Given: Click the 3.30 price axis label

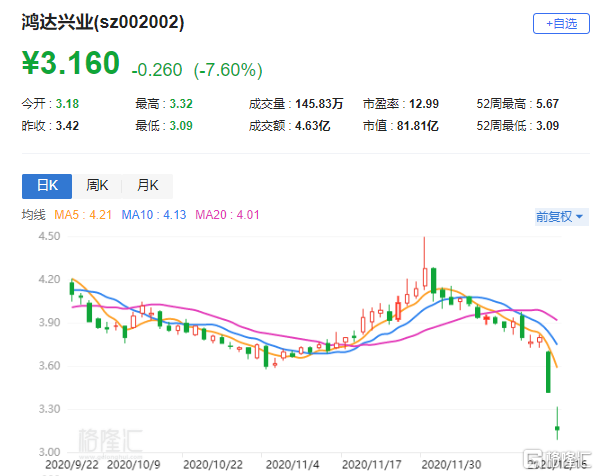Looking at the screenshot, I should click(x=49, y=409).
